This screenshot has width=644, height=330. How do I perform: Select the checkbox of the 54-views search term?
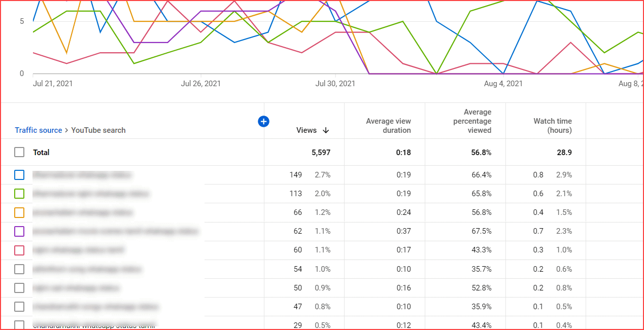click(x=19, y=269)
